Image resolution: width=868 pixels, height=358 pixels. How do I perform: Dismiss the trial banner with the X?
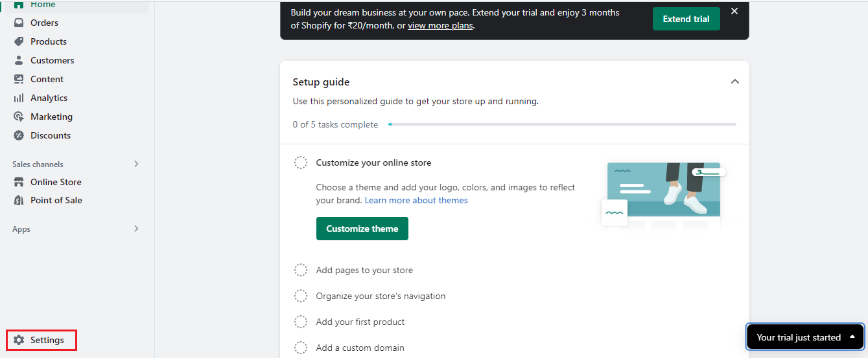[x=734, y=11]
